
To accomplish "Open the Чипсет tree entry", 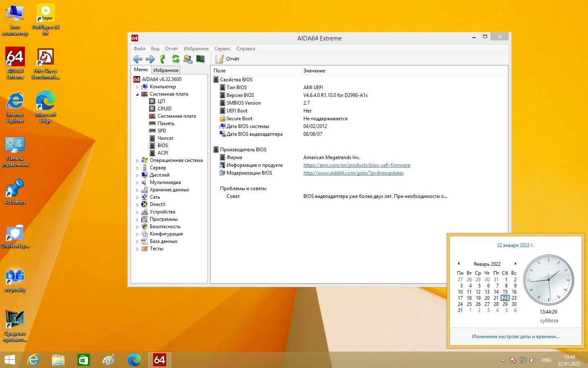I will pos(165,138).
